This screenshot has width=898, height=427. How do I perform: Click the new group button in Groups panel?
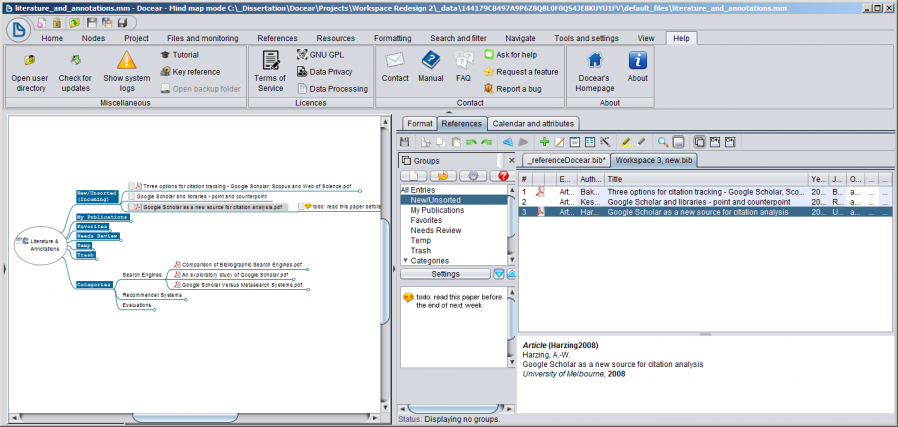[x=413, y=176]
